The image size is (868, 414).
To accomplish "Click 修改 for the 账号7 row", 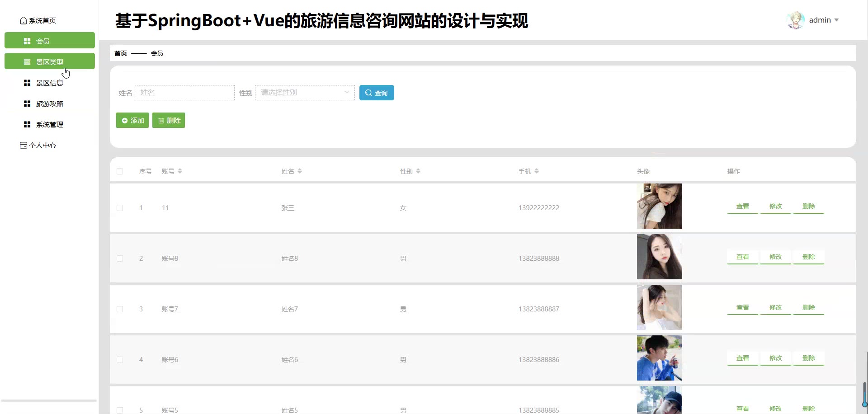I will [776, 308].
